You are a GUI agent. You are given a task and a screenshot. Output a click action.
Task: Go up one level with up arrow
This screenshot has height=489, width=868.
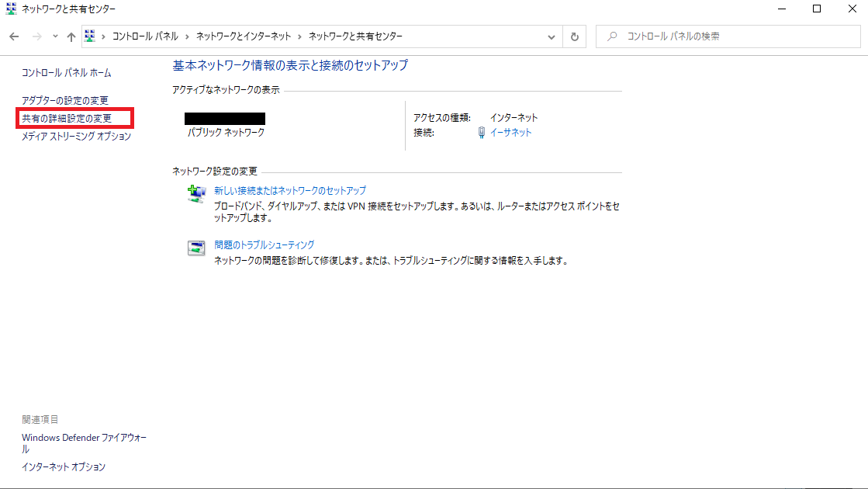click(x=71, y=36)
